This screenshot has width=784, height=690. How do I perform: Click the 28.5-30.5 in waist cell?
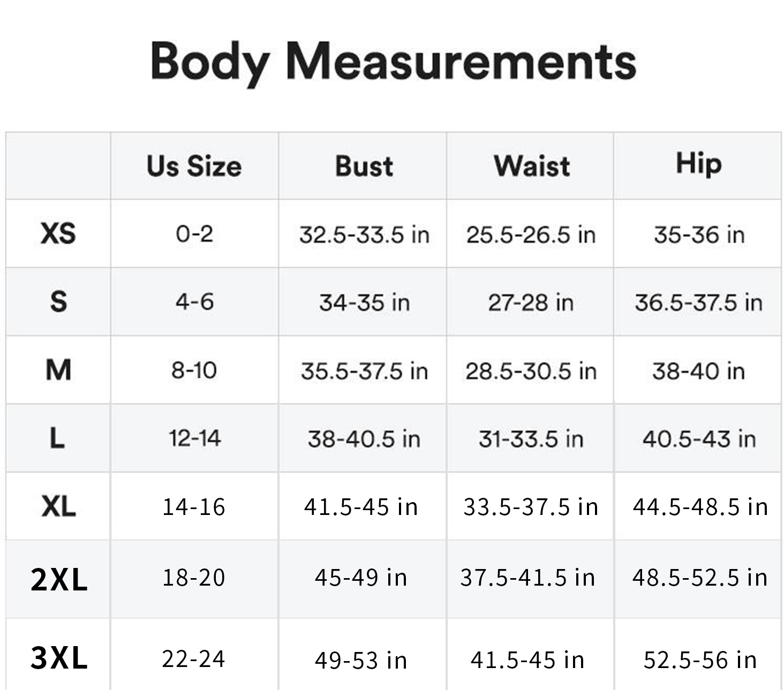coord(531,371)
